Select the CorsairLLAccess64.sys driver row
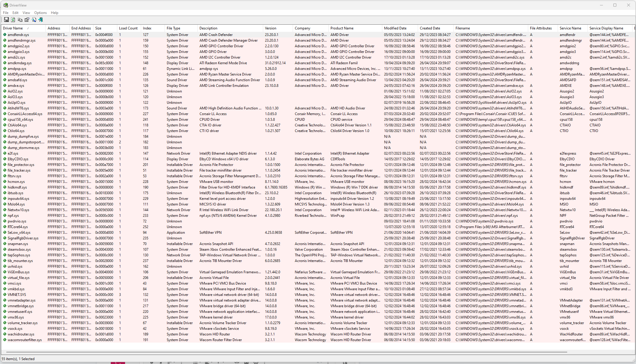Image resolution: width=636 pixels, height=364 pixels. 317,114
